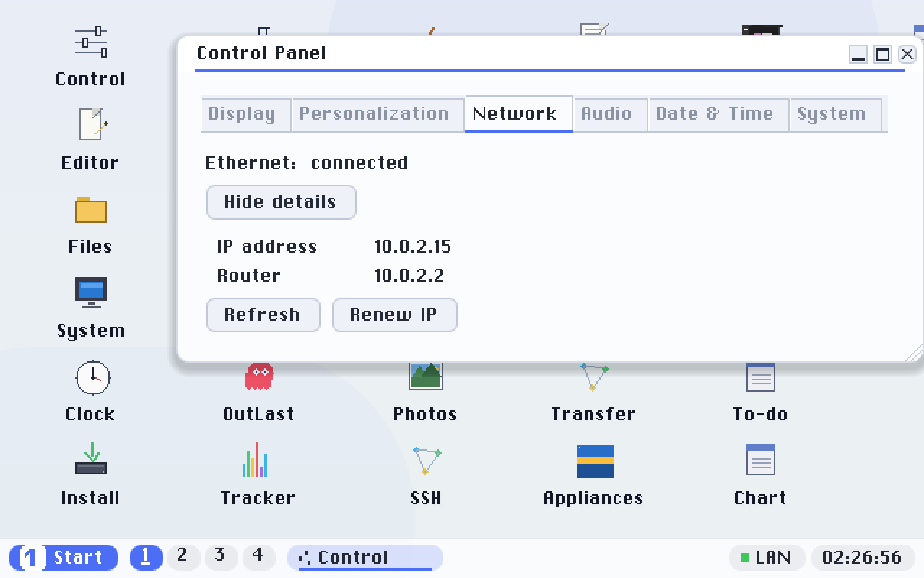Image resolution: width=924 pixels, height=578 pixels.
Task: Click the Control taskbar window entry
Action: [x=365, y=558]
